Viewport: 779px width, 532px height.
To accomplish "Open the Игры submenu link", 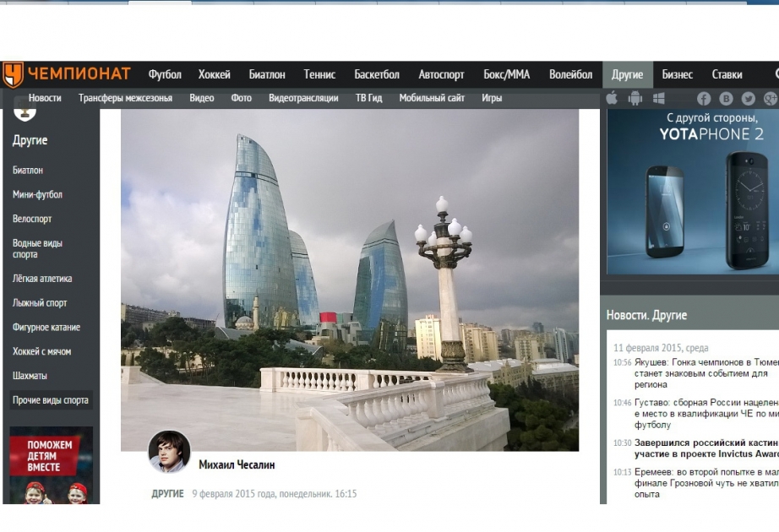I will (492, 98).
